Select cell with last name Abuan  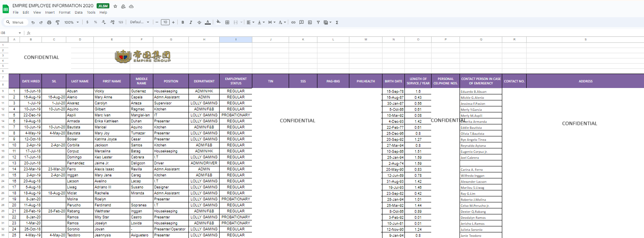[x=80, y=91]
